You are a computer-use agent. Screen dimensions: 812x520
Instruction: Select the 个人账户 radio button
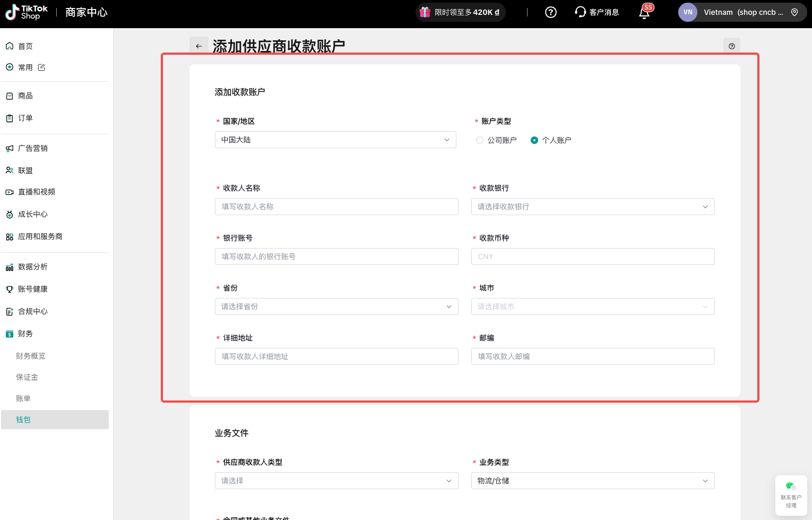[534, 140]
